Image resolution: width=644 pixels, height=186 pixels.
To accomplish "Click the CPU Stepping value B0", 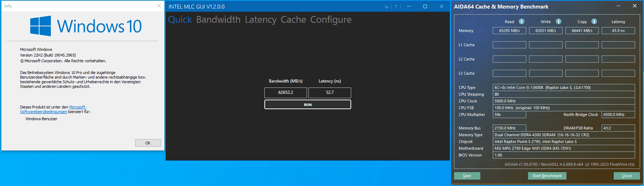I will [x=564, y=94].
